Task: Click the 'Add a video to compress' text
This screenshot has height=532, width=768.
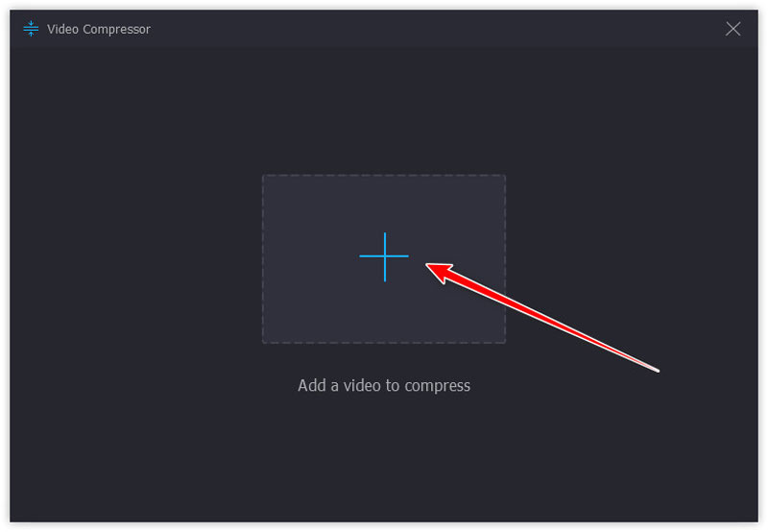Action: point(384,386)
